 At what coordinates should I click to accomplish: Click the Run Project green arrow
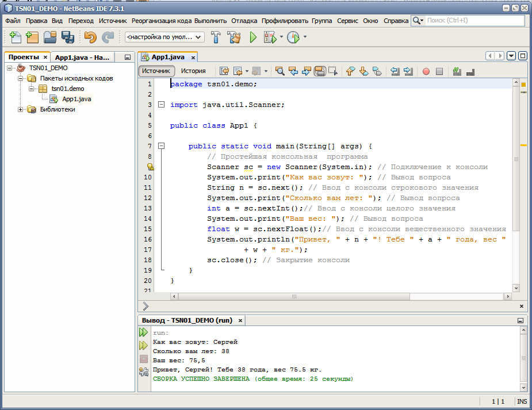253,37
